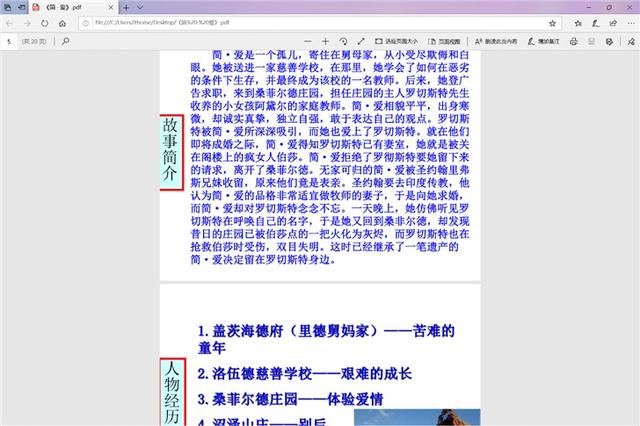
Task: Add this page to favorites star
Action: tap(552, 23)
